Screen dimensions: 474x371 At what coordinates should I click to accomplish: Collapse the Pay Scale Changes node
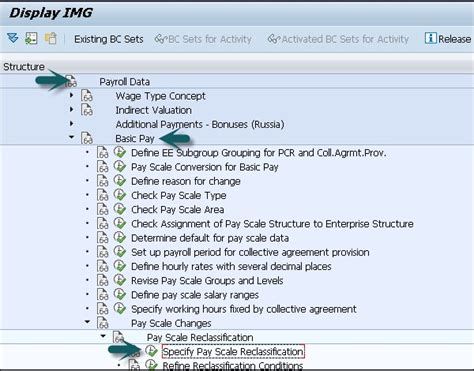coord(87,322)
